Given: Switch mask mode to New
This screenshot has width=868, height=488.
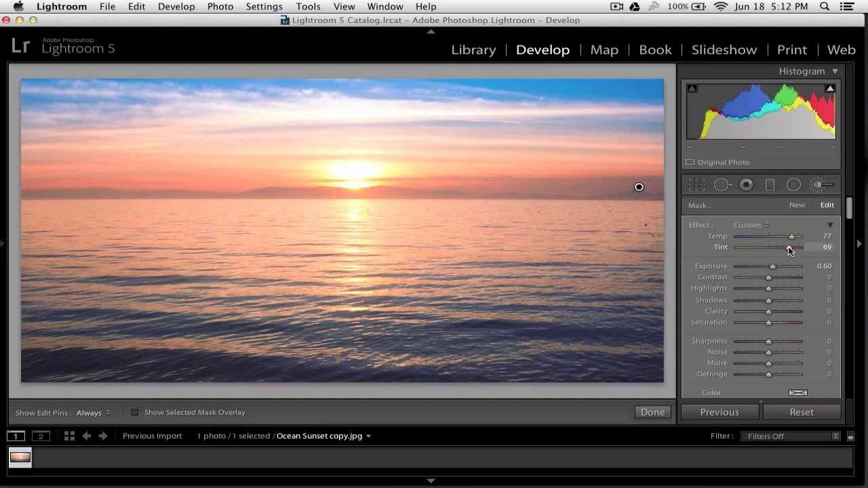Looking at the screenshot, I should coord(797,205).
